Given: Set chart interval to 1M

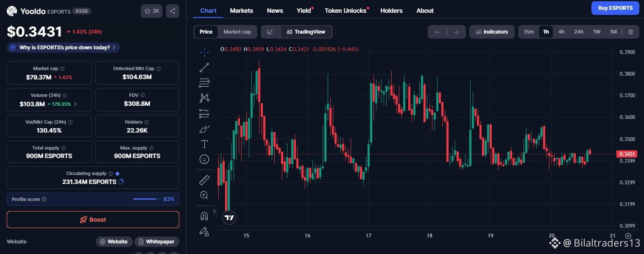Looking at the screenshot, I should (x=613, y=32).
